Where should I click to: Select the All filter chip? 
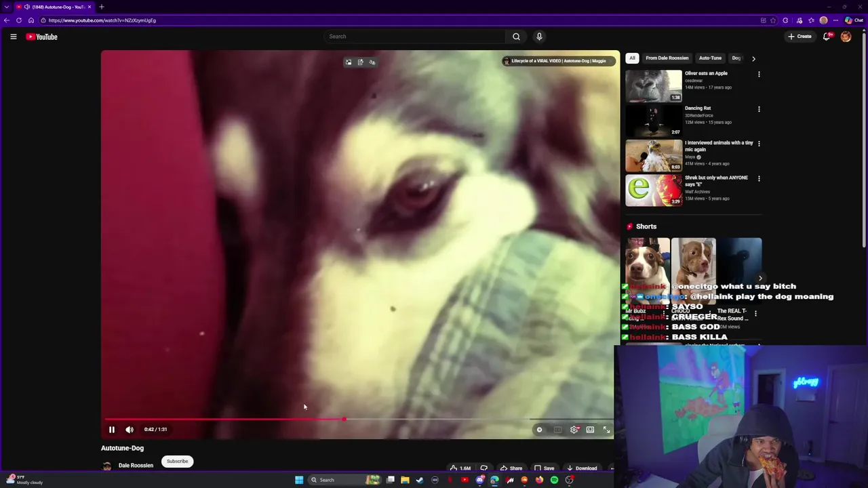632,58
